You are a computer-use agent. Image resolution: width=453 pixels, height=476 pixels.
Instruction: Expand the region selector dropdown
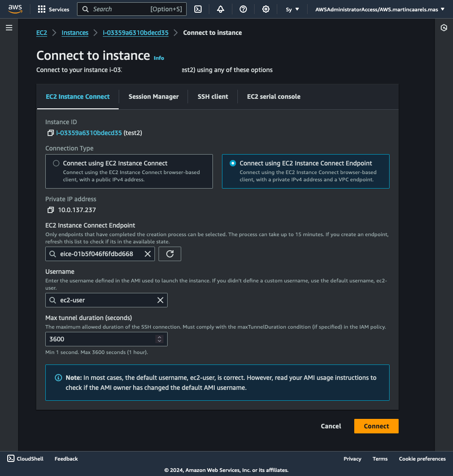pos(293,9)
